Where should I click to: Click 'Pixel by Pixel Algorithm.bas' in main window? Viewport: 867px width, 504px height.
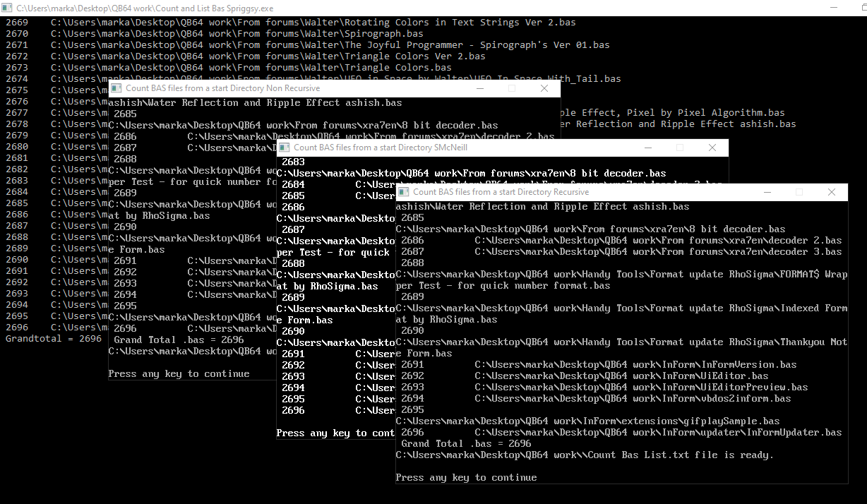706,112
